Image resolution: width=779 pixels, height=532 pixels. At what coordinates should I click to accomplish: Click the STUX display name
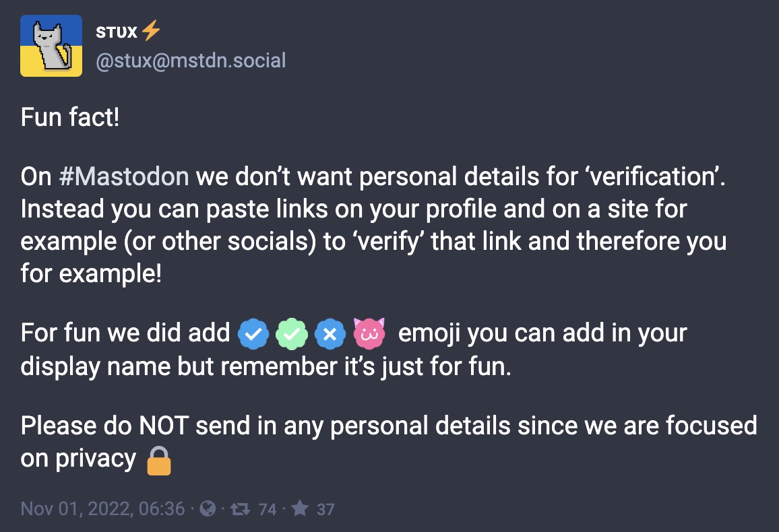(117, 32)
